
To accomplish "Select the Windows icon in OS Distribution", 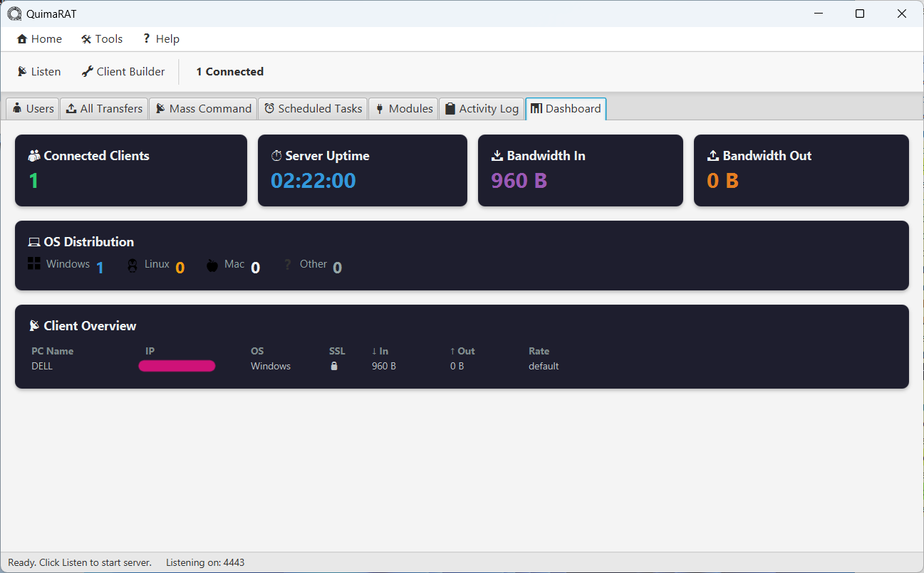I will 33,263.
